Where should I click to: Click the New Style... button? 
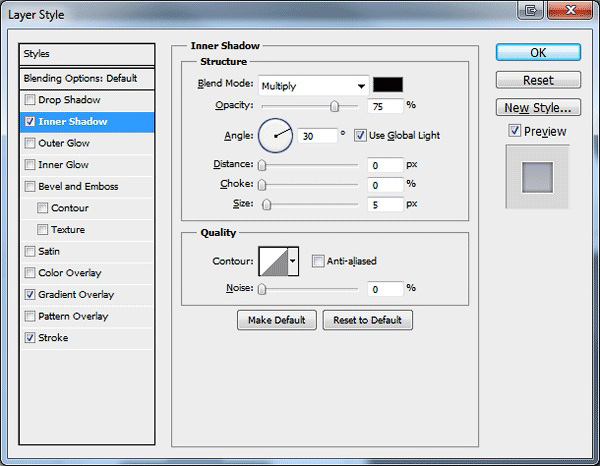(x=538, y=108)
